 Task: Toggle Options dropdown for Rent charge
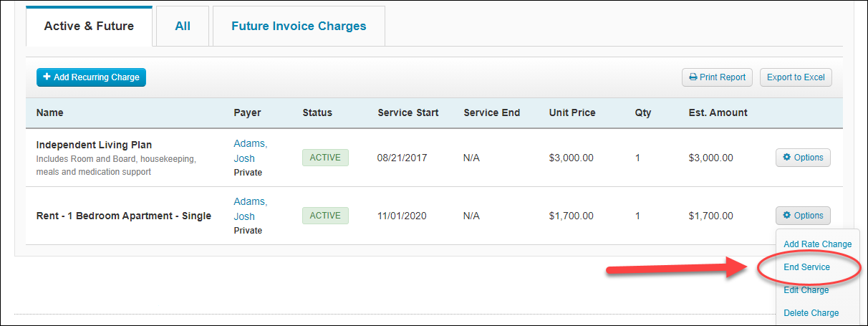coord(803,216)
